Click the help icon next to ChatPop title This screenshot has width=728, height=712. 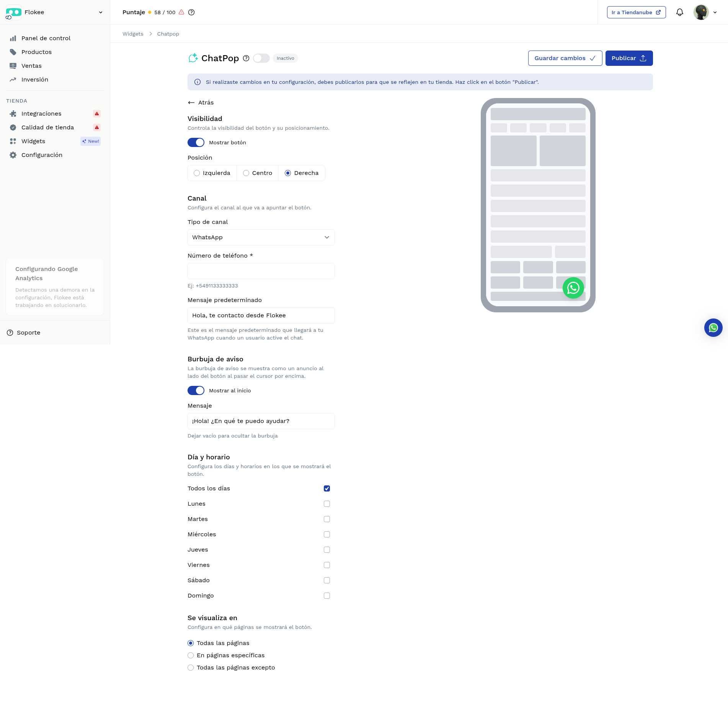click(x=246, y=58)
